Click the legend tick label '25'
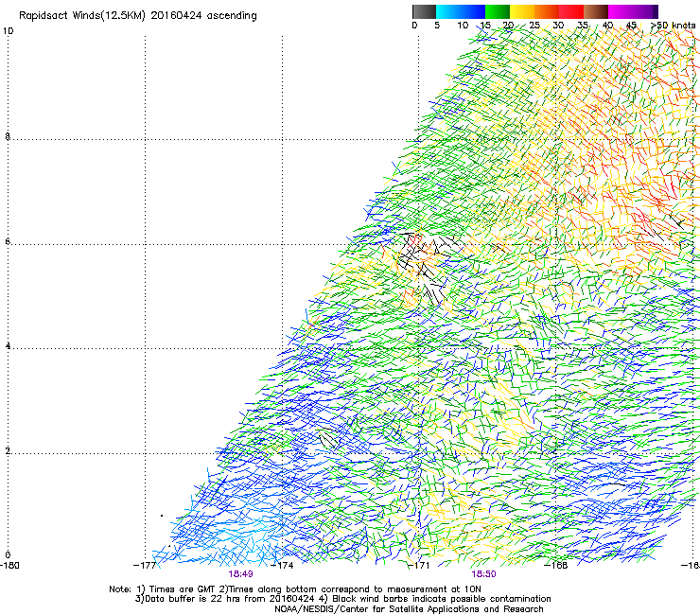Image resolution: width=700 pixels, height=615 pixels. click(x=534, y=26)
